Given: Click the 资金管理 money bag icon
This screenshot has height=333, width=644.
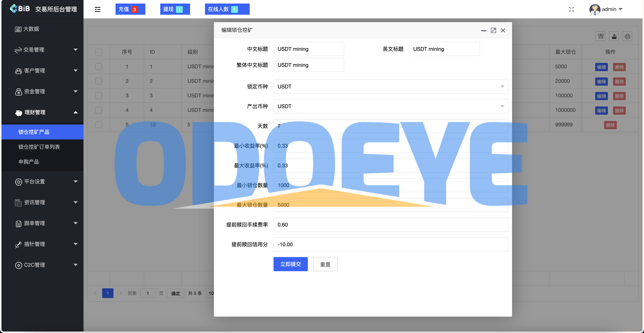Looking at the screenshot, I should coord(18,92).
